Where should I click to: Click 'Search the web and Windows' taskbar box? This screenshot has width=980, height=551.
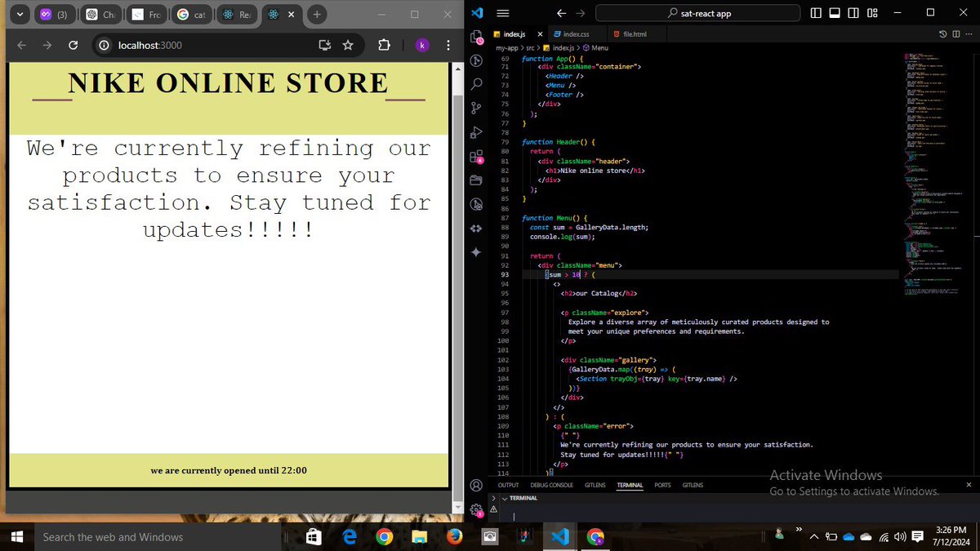click(x=157, y=536)
